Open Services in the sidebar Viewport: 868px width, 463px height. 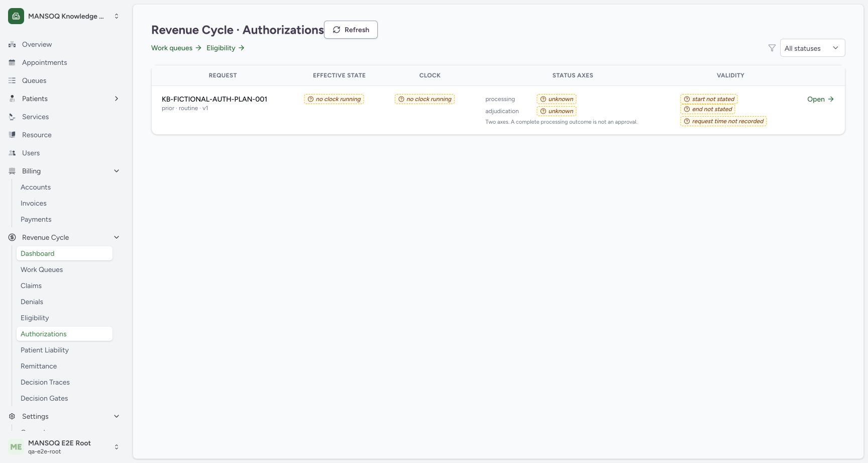35,117
